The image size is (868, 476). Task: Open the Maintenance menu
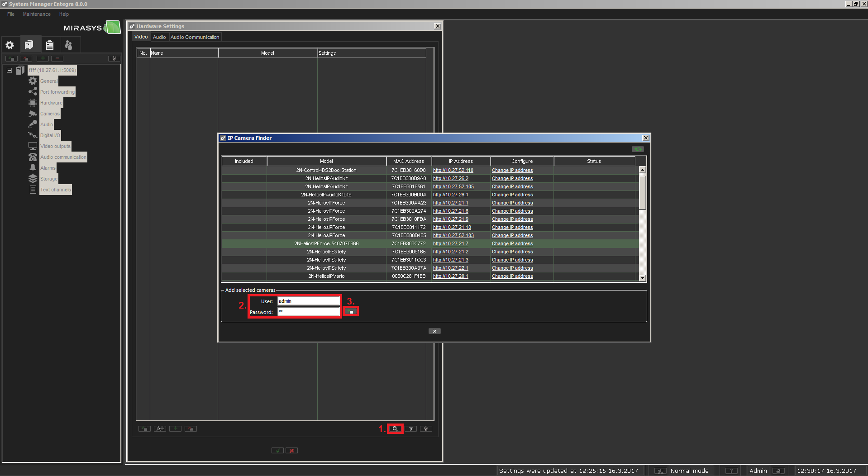click(x=37, y=14)
